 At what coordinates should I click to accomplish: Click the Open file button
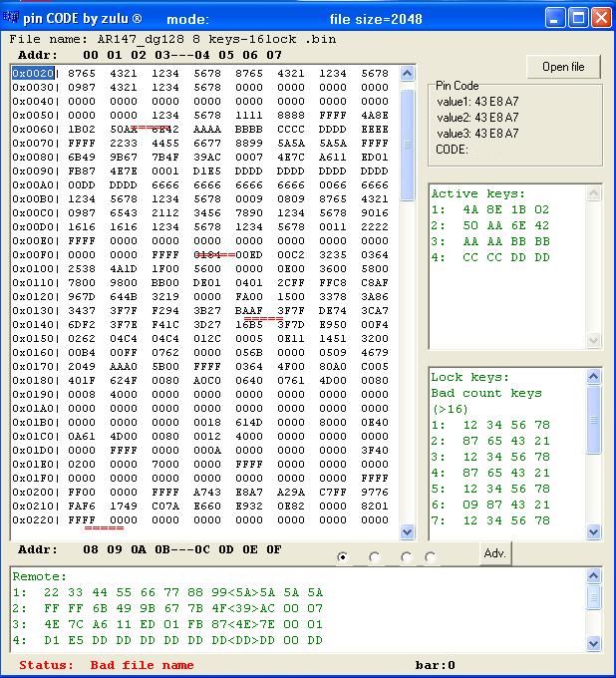(563, 67)
